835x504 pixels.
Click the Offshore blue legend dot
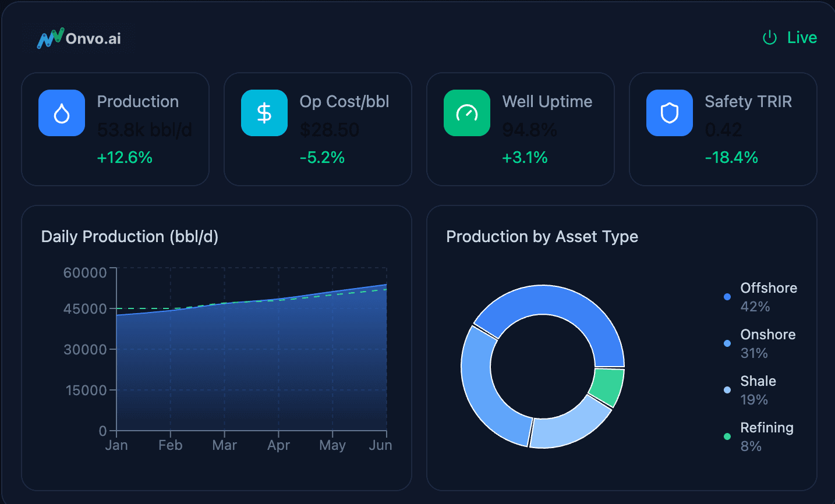coord(727,297)
